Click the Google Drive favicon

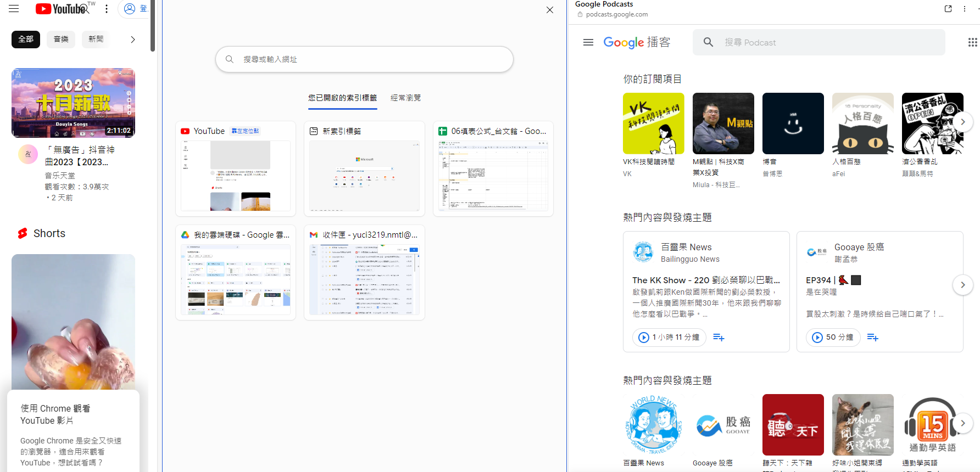pyautogui.click(x=185, y=235)
